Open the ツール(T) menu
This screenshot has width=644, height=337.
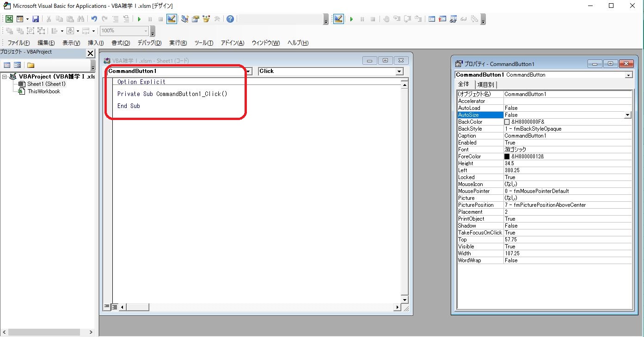[x=204, y=43]
